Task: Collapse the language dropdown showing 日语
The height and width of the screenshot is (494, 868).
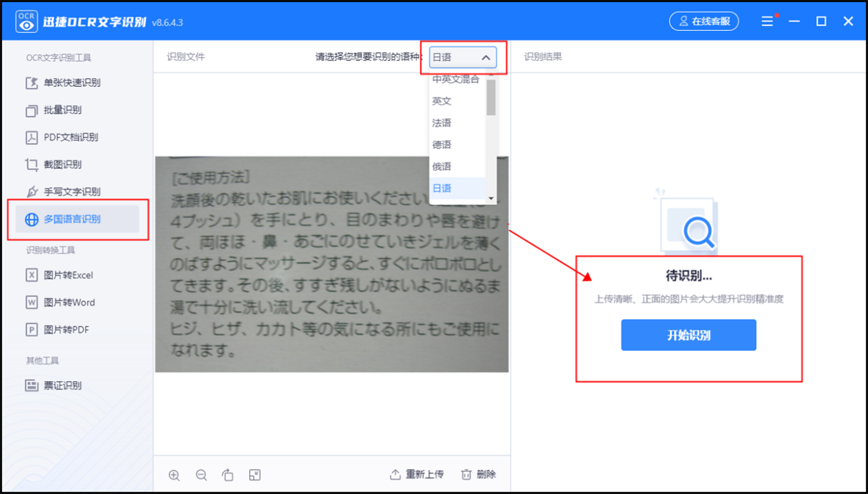Action: click(463, 58)
